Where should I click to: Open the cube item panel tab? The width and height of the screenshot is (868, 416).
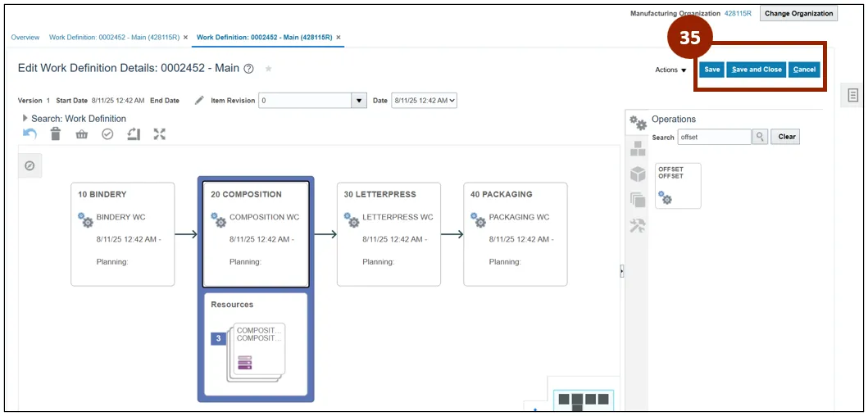pos(638,174)
